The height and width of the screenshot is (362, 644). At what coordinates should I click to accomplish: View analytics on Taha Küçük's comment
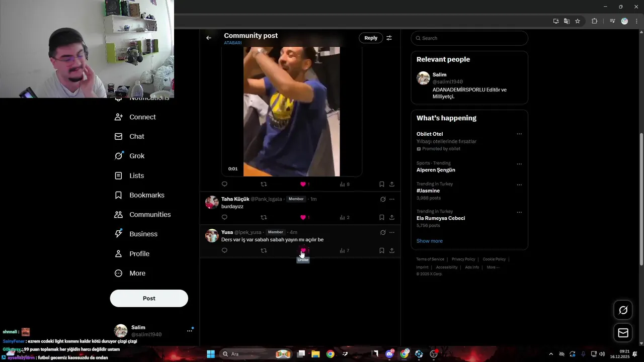(345, 217)
